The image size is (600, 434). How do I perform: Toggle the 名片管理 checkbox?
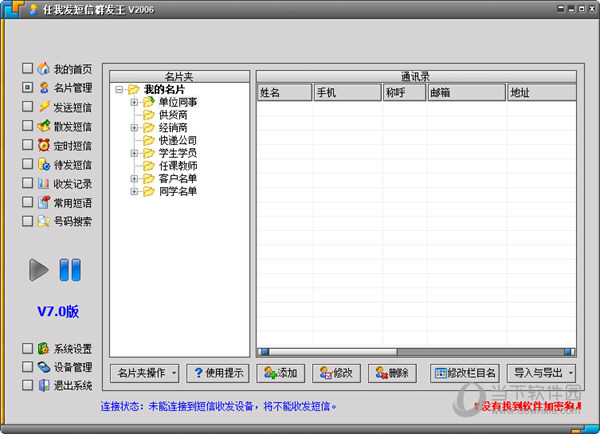pos(27,87)
